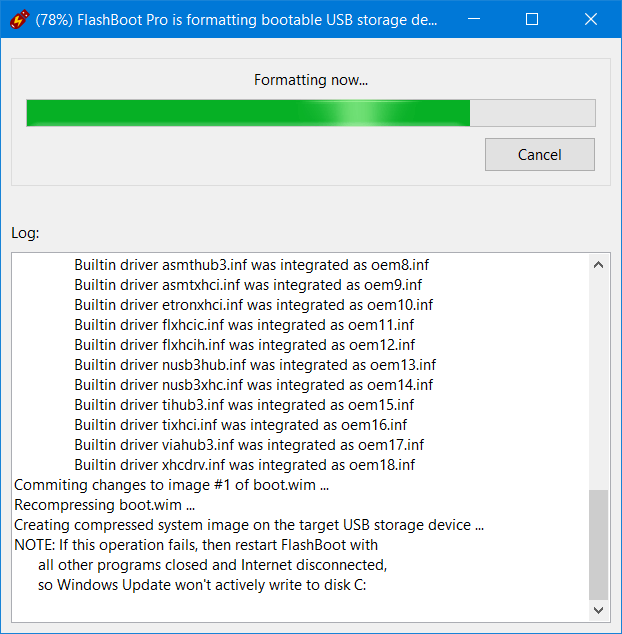Image resolution: width=622 pixels, height=634 pixels.
Task: Select log line about etronxhci.inf driver
Action: pyautogui.click(x=254, y=305)
